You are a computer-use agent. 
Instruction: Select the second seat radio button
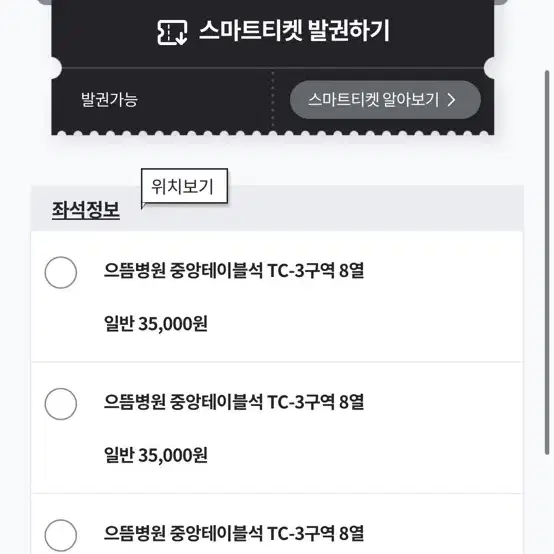(x=61, y=404)
